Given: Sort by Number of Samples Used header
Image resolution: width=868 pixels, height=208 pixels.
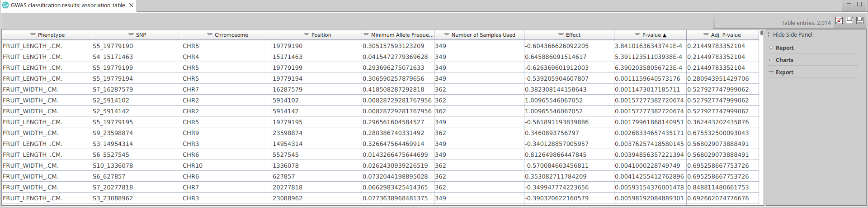Looking at the screenshot, I should [483, 35].
